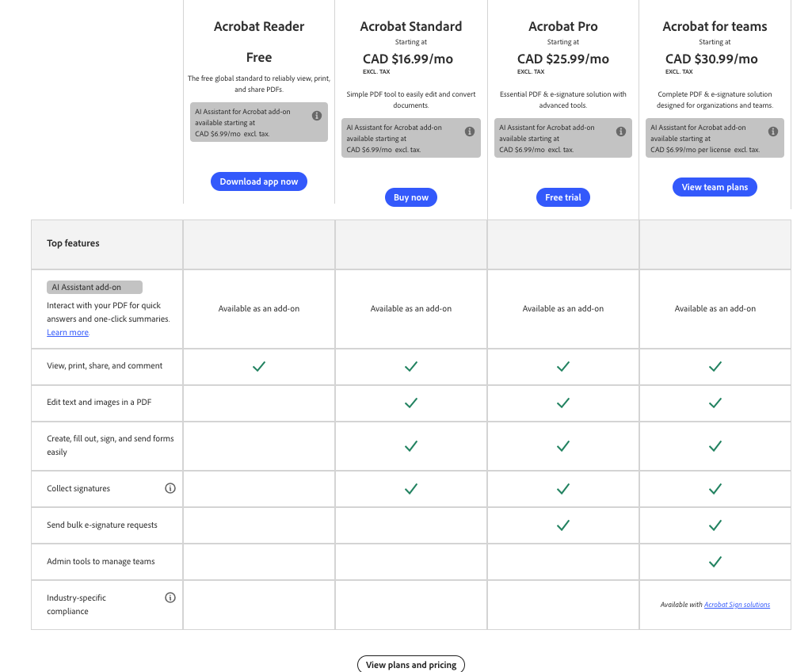Open info tooltip next to Industry-specific compliance
This screenshot has width=812, height=672.
tap(170, 598)
